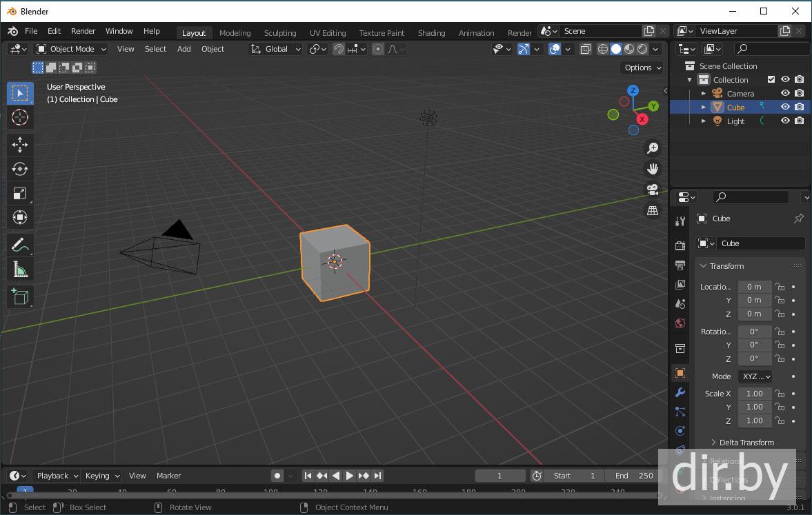The width and height of the screenshot is (812, 515).
Task: Toggle visibility of the Light object
Action: (785, 121)
